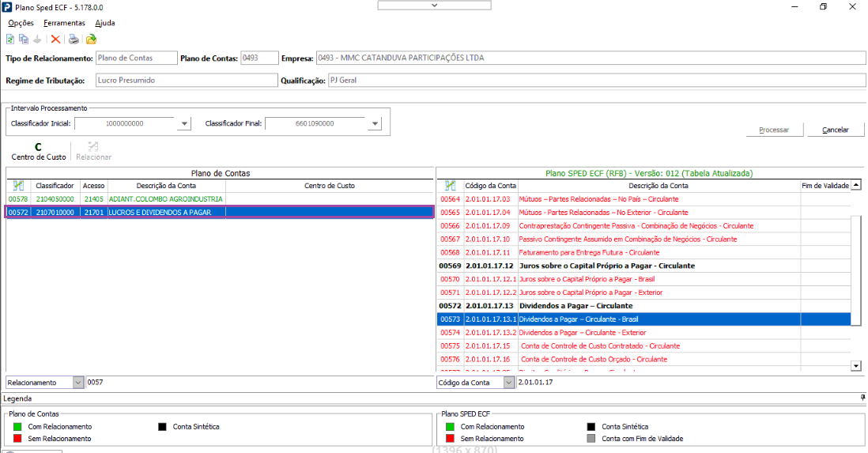Open the Classificador Inicial dropdown
The height and width of the screenshot is (453, 868).
[184, 123]
